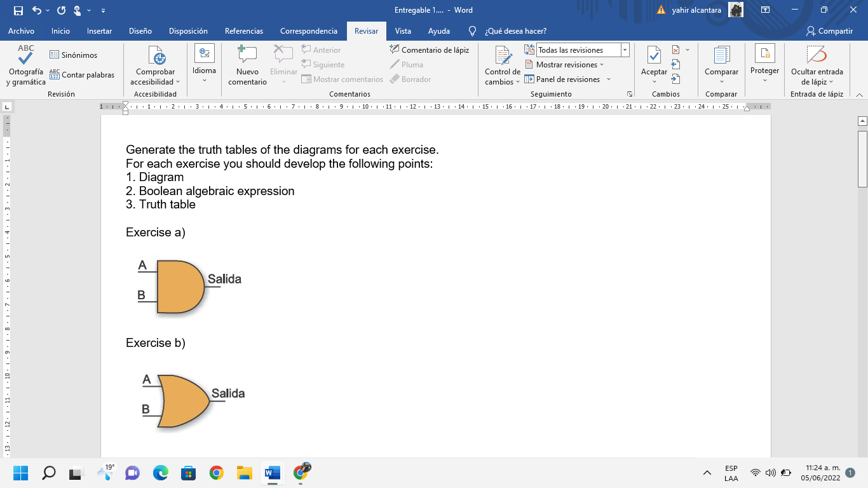Click the Comparar documents icon
Viewport: 868px width, 488px height.
click(721, 55)
